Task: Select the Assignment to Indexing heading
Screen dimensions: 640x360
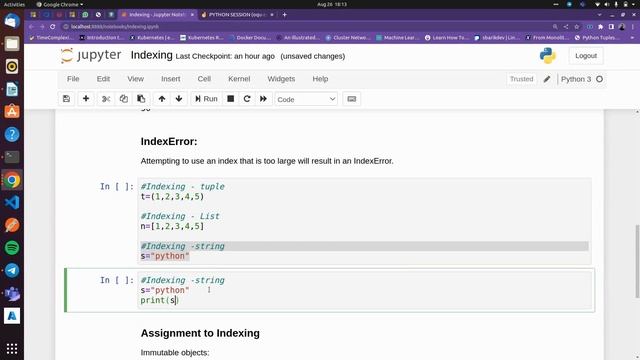Action: tap(200, 333)
